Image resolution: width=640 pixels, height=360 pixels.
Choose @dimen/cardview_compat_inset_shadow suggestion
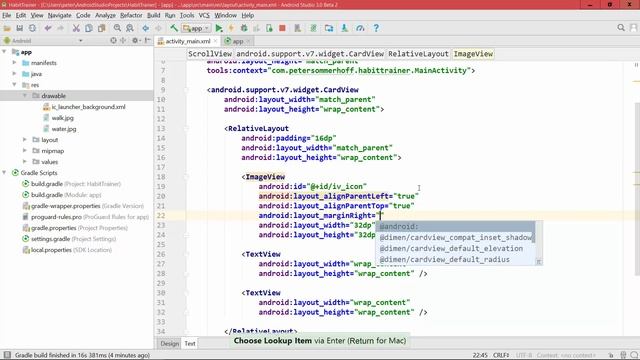coord(455,238)
